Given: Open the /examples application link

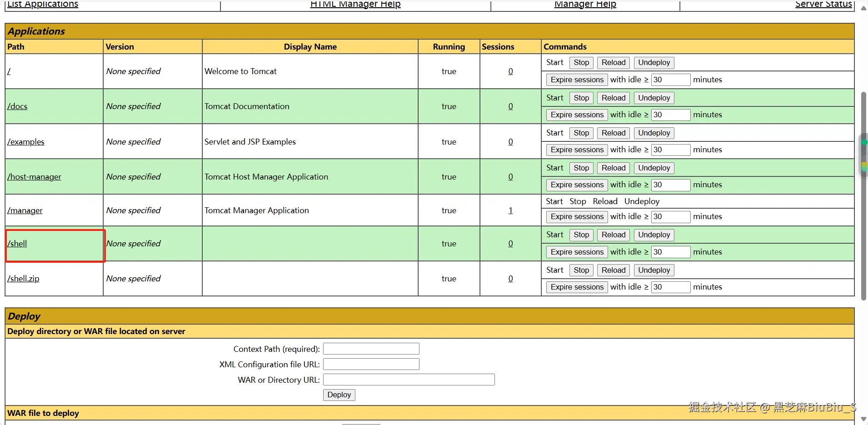Looking at the screenshot, I should pyautogui.click(x=26, y=142).
